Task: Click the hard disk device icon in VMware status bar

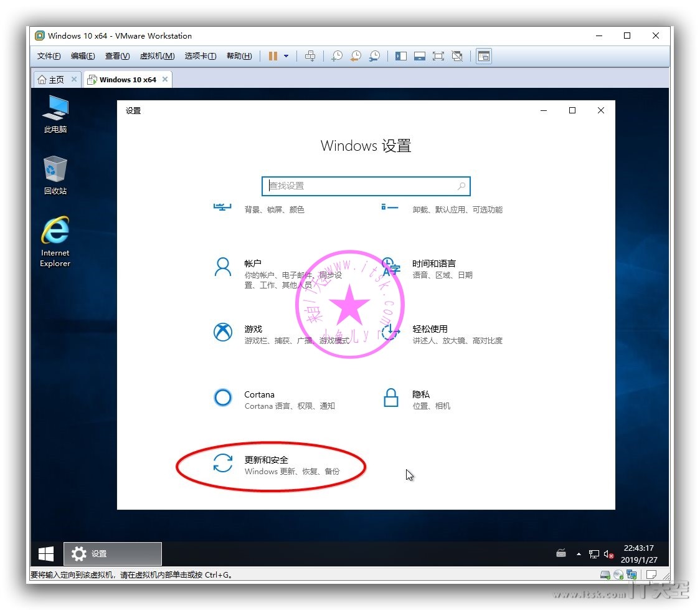Action: click(x=605, y=574)
